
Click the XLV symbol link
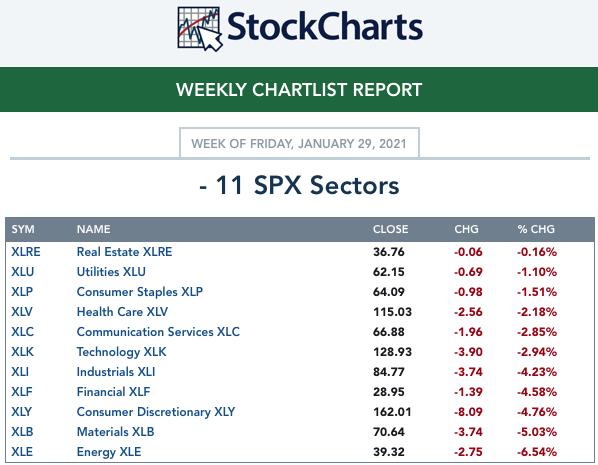pos(22,312)
